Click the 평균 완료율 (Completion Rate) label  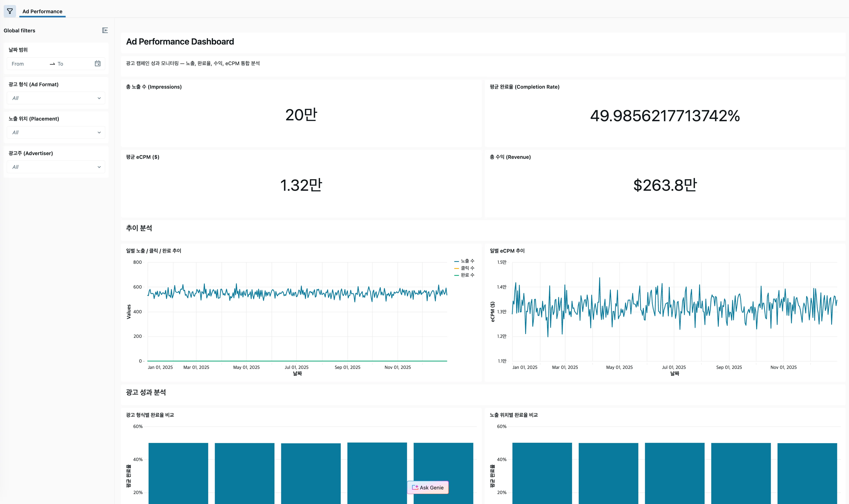click(524, 87)
